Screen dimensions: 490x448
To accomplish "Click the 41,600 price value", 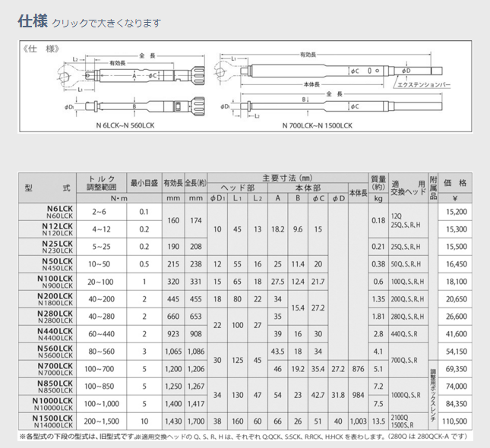I will 457,334.
